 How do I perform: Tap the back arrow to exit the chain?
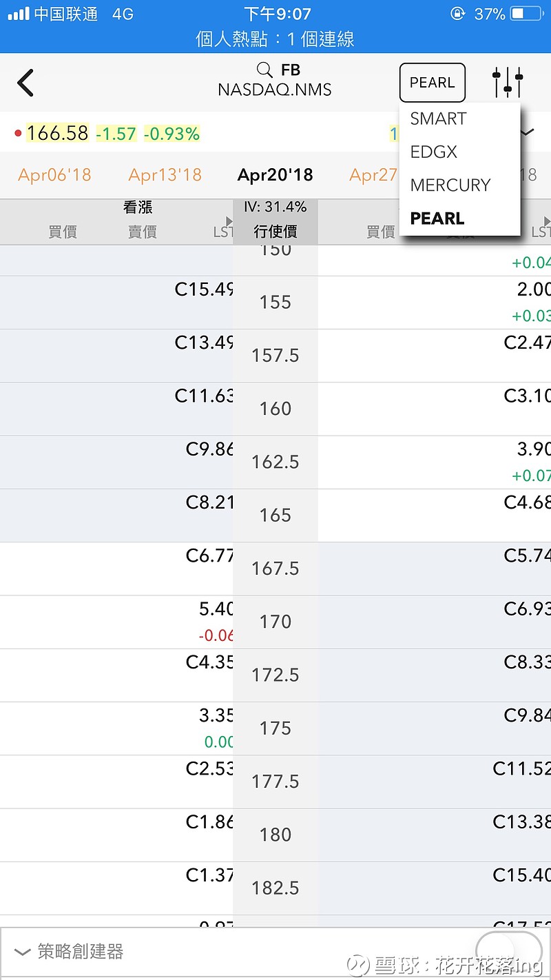click(25, 83)
